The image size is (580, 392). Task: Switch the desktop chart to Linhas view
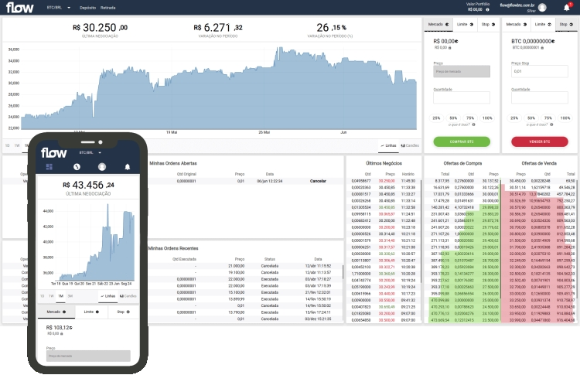click(388, 145)
